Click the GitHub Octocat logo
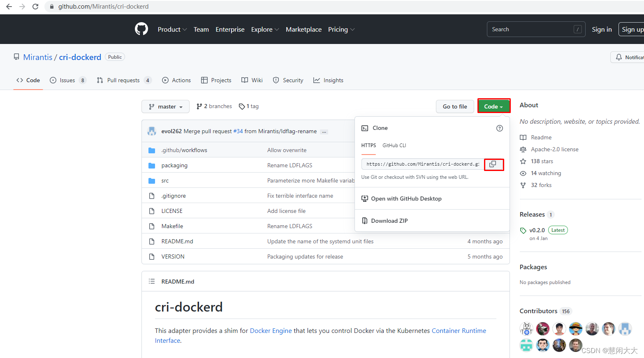 [x=141, y=29]
